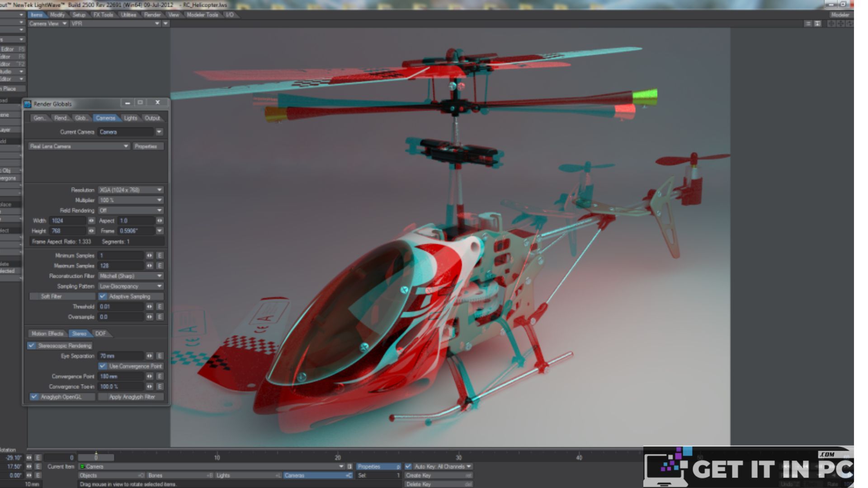
Task: Click Minimum Samples arrows spinner
Action: point(150,255)
